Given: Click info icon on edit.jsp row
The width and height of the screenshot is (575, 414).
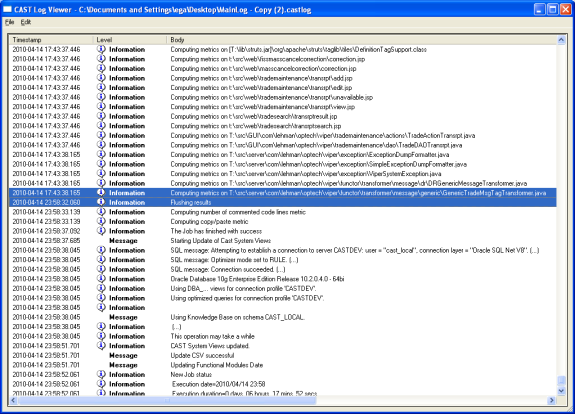Looking at the screenshot, I should 101,87.
